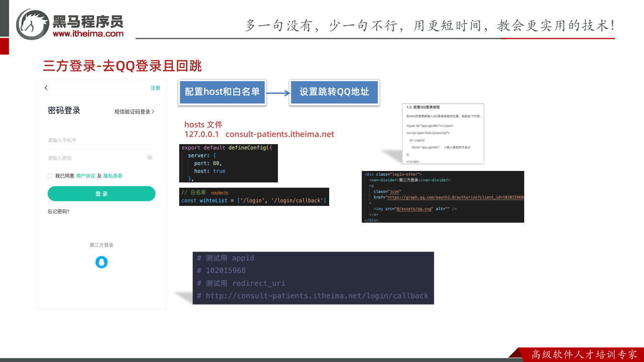The width and height of the screenshot is (644, 362).
Task: Click the redirect_uri callback URL text
Action: (x=317, y=296)
